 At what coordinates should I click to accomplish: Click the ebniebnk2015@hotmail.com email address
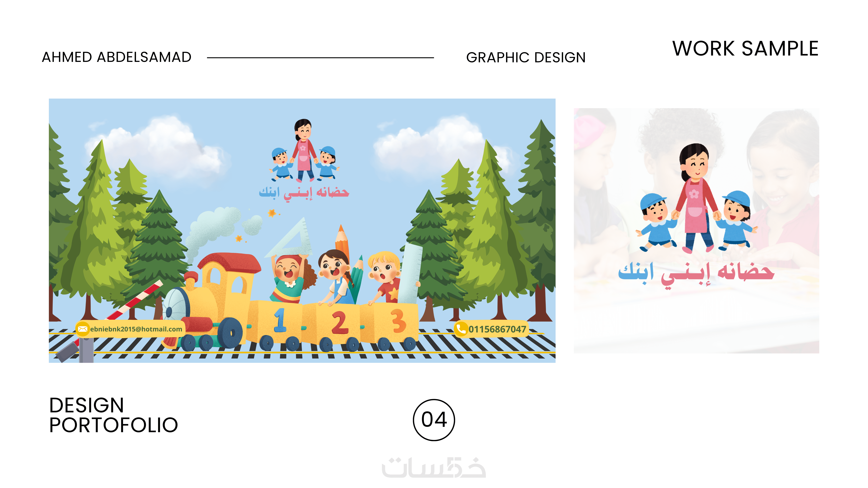[136, 329]
